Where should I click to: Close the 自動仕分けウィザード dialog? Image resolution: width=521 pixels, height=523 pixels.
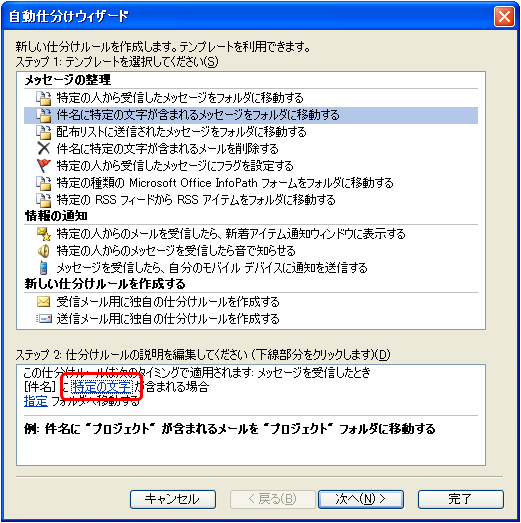coord(504,16)
